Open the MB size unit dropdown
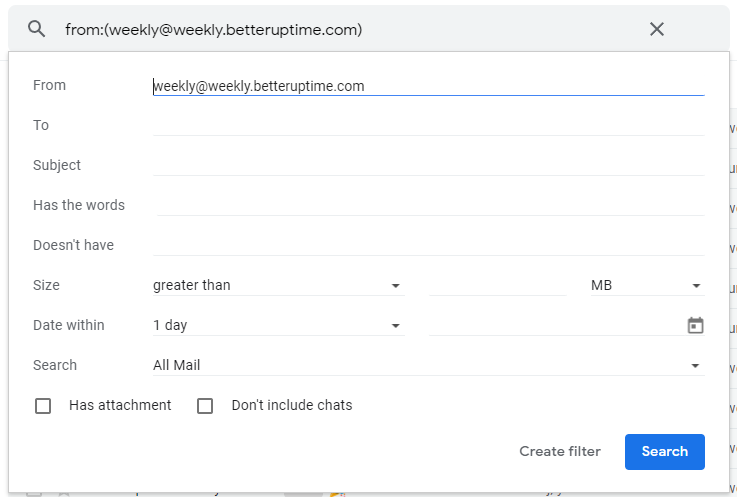Image resolution: width=737 pixels, height=497 pixels. click(646, 286)
